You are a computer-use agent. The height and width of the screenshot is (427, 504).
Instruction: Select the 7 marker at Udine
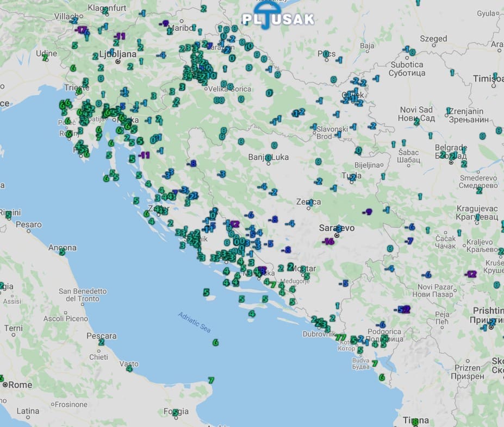pos(45,58)
